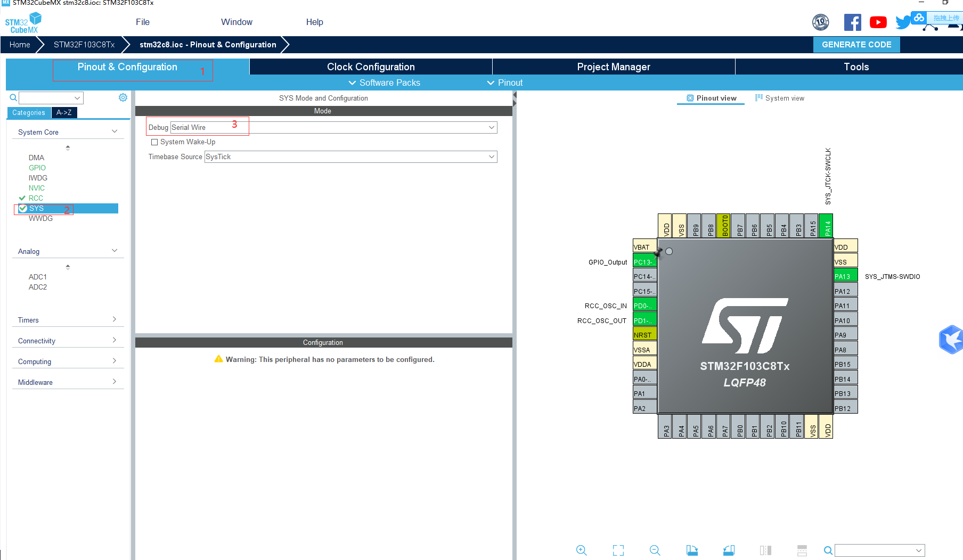963x560 pixels.
Task: Select the DMA peripheral item
Action: 36,158
